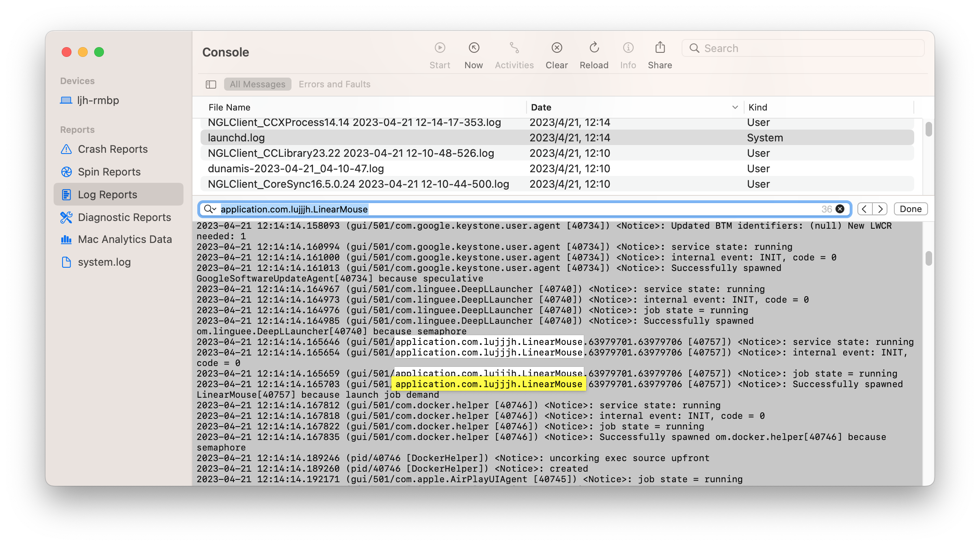
Task: Select the All Messages tab
Action: click(x=257, y=84)
